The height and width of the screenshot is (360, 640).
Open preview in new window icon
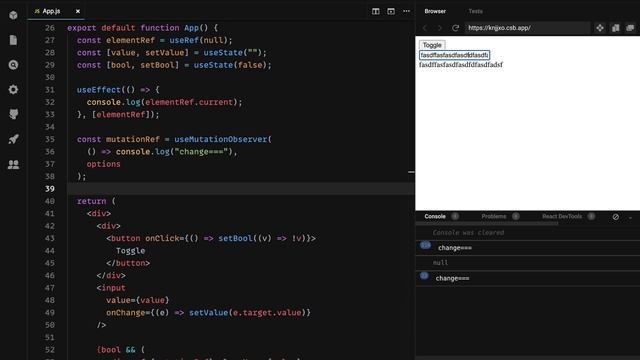tap(631, 28)
